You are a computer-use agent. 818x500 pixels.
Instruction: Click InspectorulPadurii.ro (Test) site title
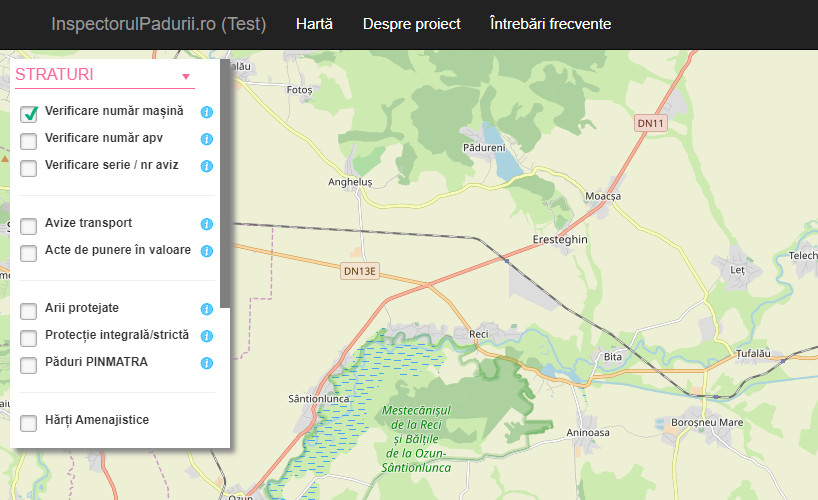click(158, 24)
